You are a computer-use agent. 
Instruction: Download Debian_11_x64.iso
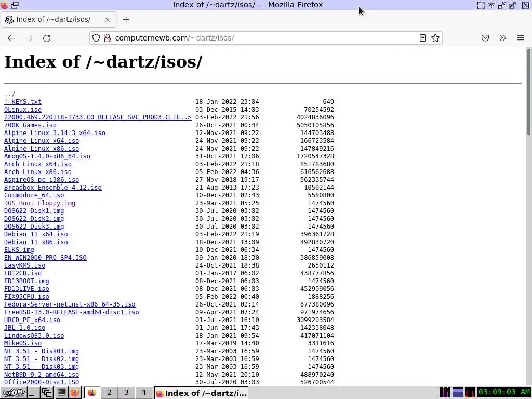coord(36,234)
